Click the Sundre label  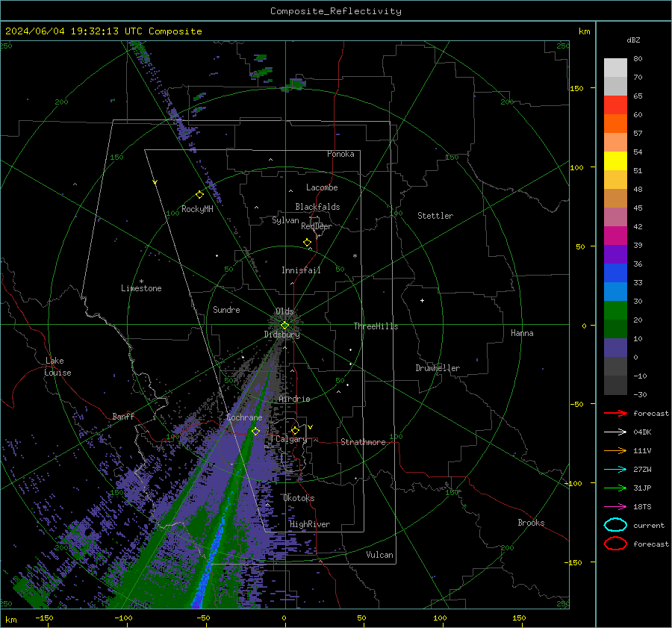coord(226,309)
